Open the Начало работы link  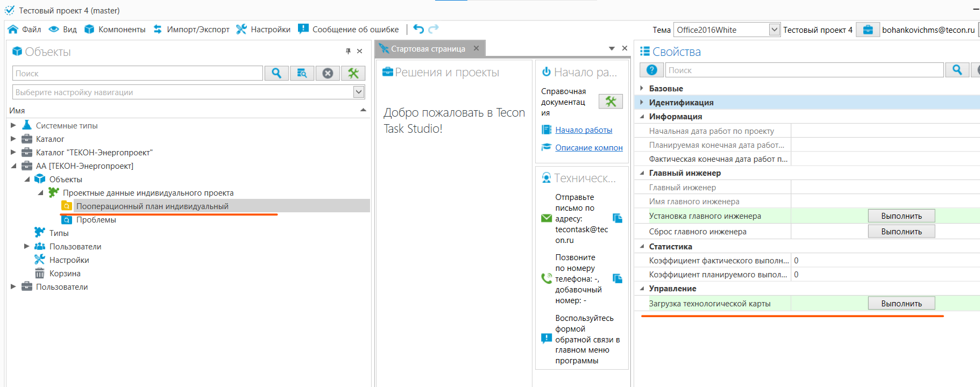point(584,130)
